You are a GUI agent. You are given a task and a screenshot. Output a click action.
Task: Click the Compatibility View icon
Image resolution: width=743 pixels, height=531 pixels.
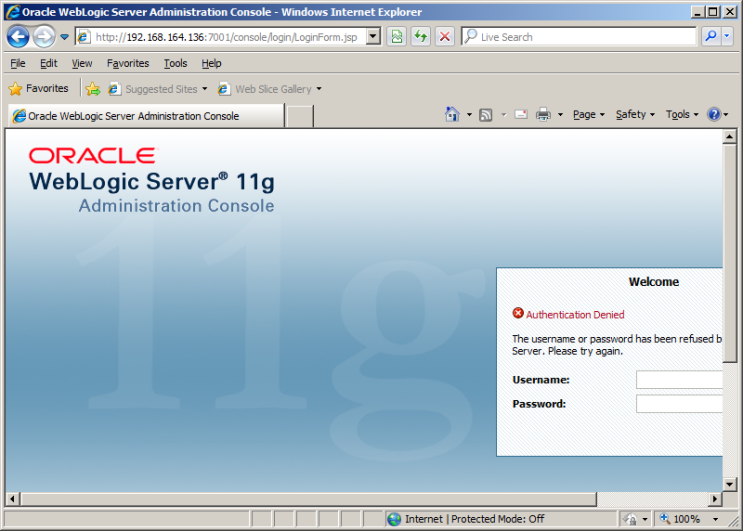[x=397, y=37]
